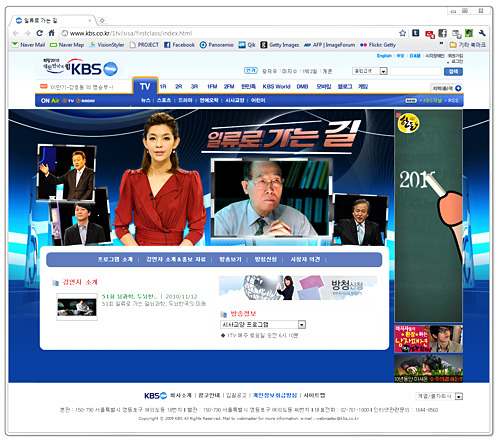The image size is (500, 440).
Task: Click the monitor-shaped extension icon
Action: click(456, 33)
